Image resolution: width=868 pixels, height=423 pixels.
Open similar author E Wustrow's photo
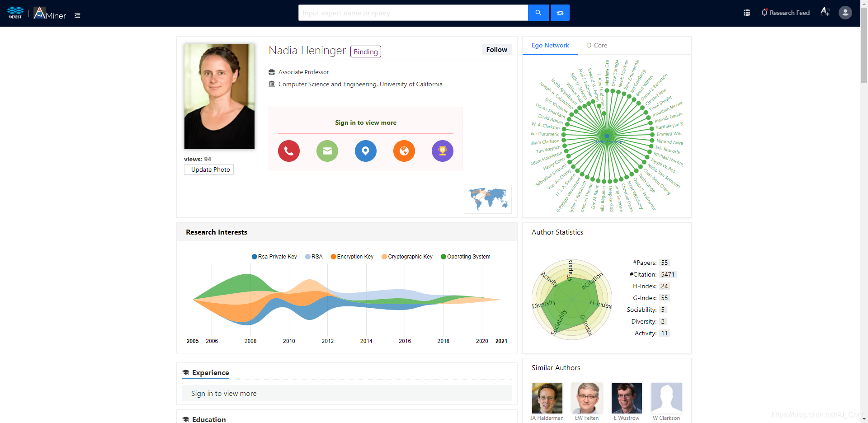(x=627, y=398)
